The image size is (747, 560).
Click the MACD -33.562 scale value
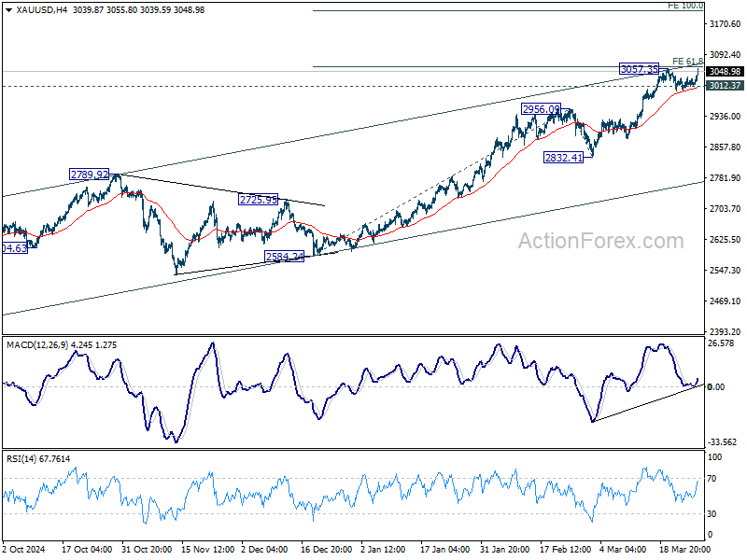click(722, 441)
